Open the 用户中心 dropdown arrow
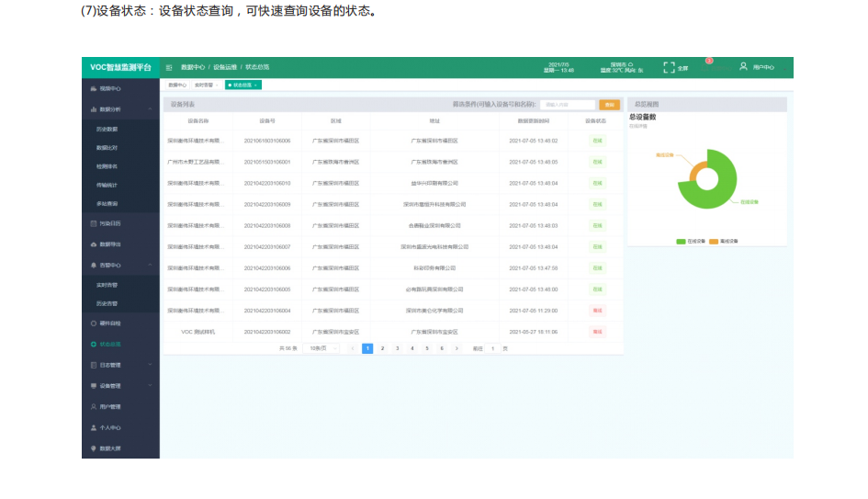868x499 pixels. click(x=784, y=68)
